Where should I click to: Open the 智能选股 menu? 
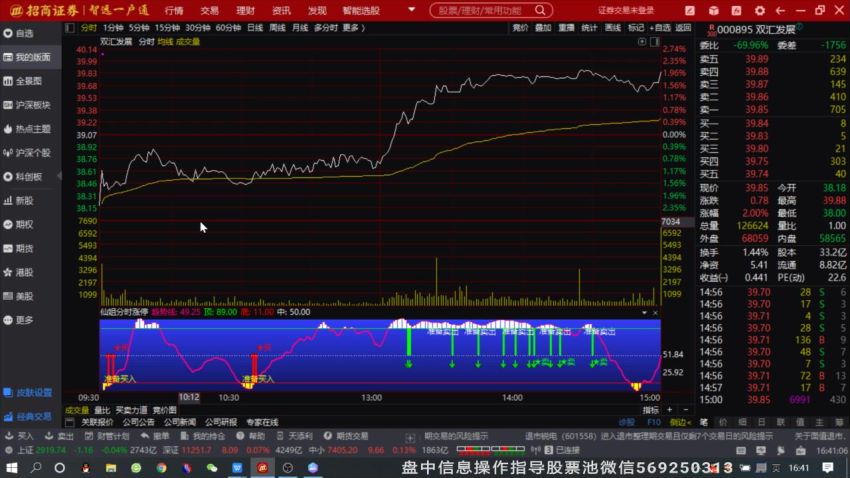[361, 10]
